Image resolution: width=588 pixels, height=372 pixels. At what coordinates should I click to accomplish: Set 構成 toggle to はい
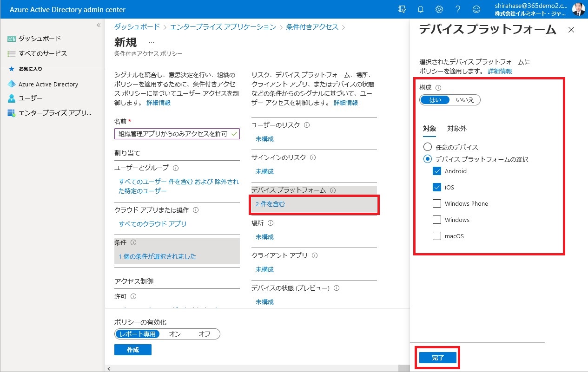(x=436, y=100)
